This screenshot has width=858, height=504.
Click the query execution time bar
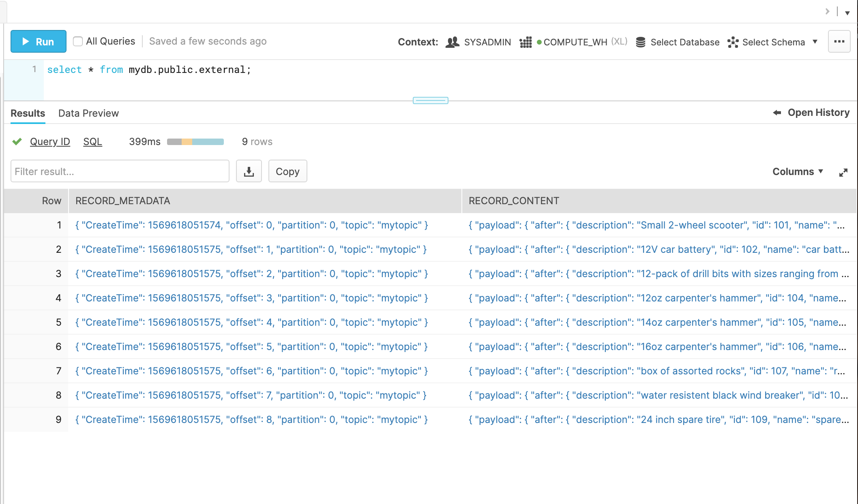[195, 142]
